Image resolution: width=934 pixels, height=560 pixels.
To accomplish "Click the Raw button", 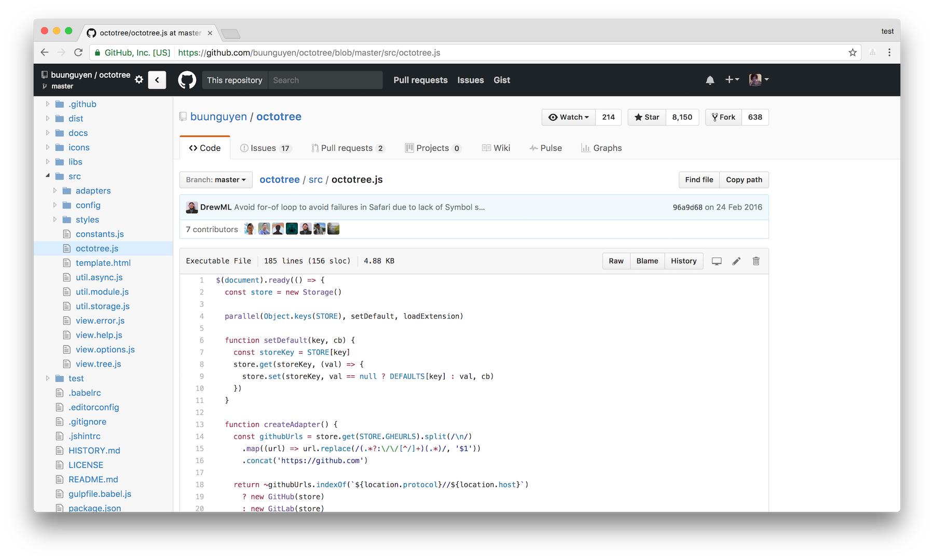I will click(x=616, y=261).
